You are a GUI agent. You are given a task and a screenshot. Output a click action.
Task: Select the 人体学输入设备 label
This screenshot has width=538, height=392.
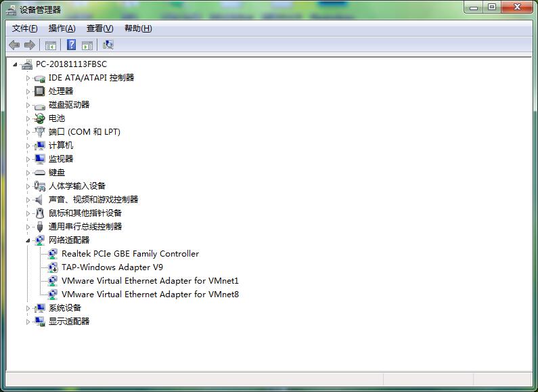pyautogui.click(x=77, y=186)
